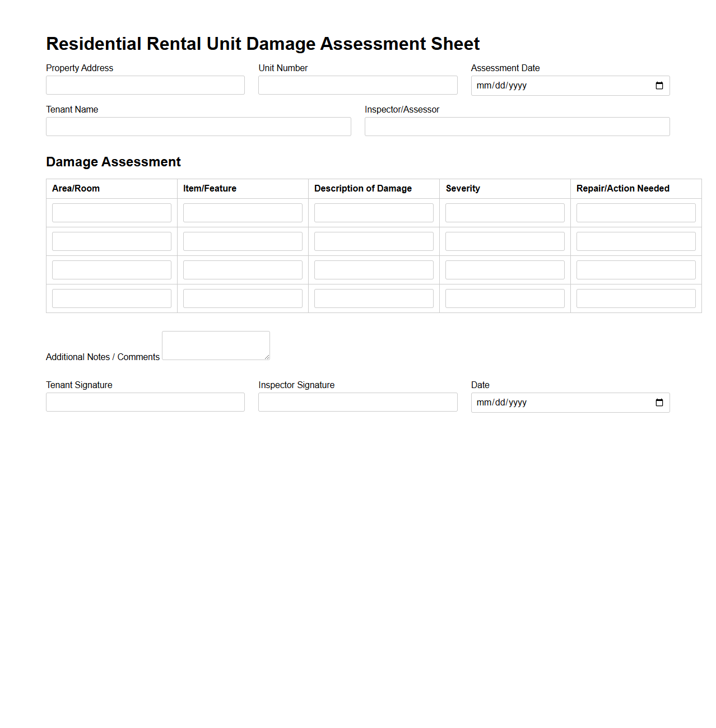
Task: Click the last row Repair/Action Needed box
Action: tap(636, 298)
